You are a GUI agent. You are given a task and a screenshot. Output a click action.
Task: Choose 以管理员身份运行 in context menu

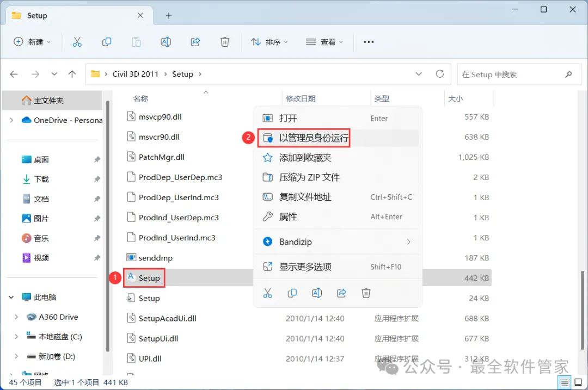coord(338,138)
